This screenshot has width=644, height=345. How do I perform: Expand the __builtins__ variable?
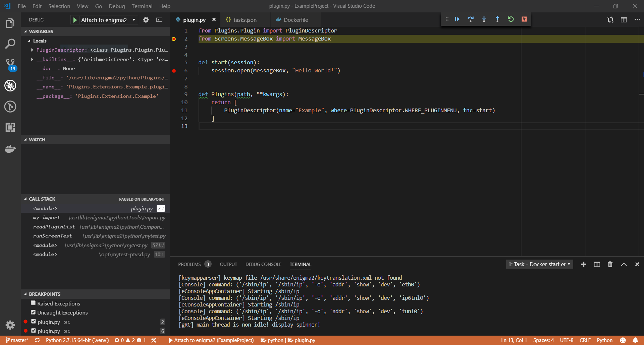point(32,59)
